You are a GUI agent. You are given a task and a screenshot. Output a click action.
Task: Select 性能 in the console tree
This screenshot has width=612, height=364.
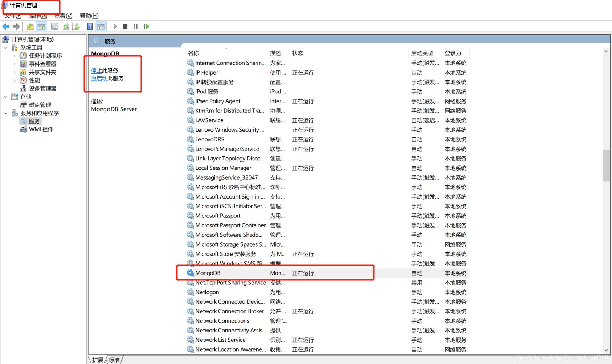pyautogui.click(x=35, y=80)
